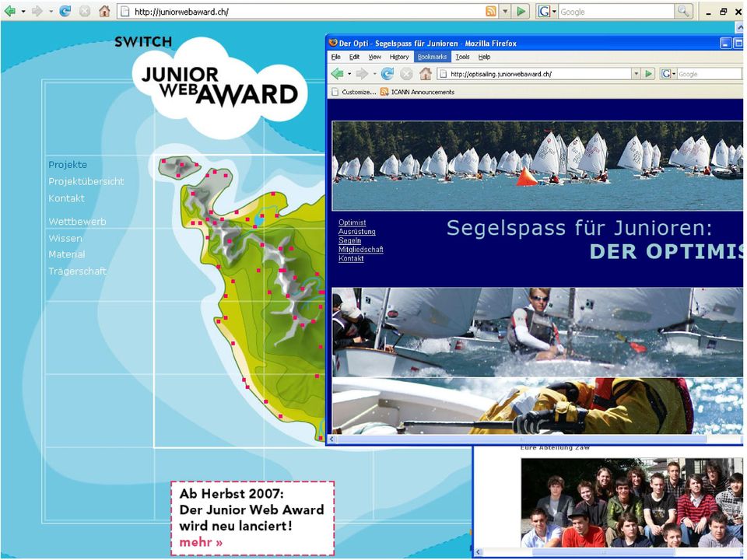Reload the juniorwebaward.ch page
The image size is (747, 560).
(65, 12)
